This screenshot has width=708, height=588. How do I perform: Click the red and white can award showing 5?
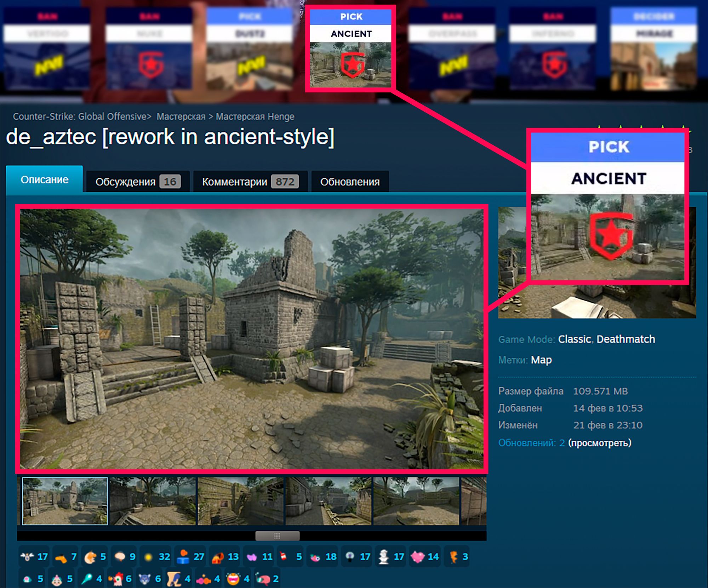click(x=291, y=557)
